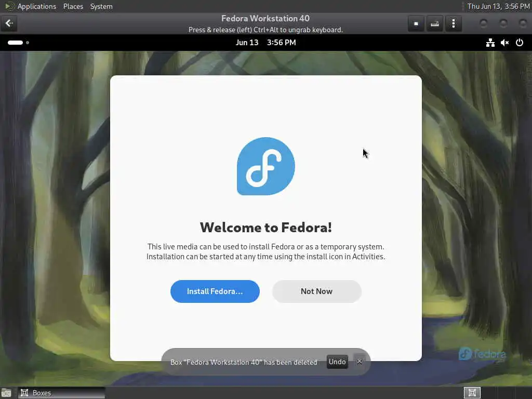Open guest clock showing Jun 13 3:56 PM
Image resolution: width=532 pixels, height=399 pixels.
(x=265, y=43)
